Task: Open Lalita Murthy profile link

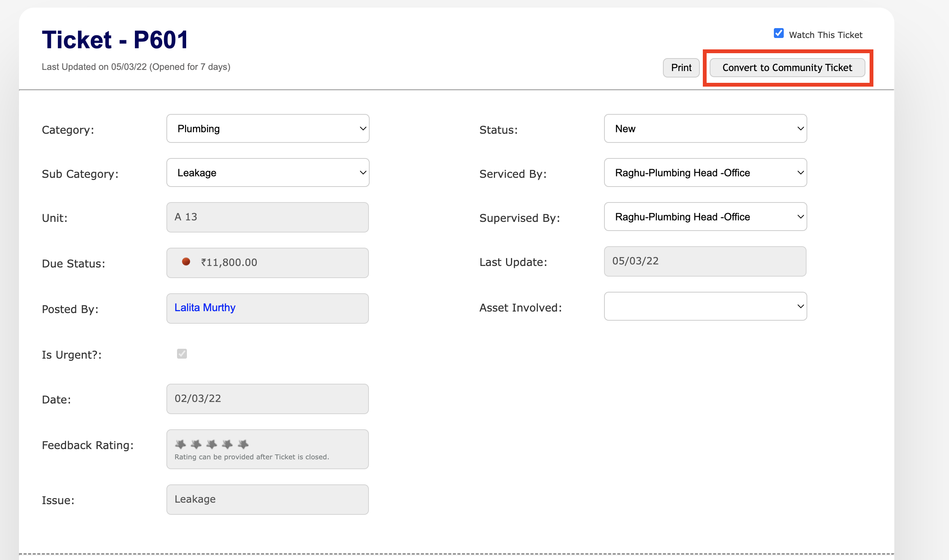Action: 205,307
